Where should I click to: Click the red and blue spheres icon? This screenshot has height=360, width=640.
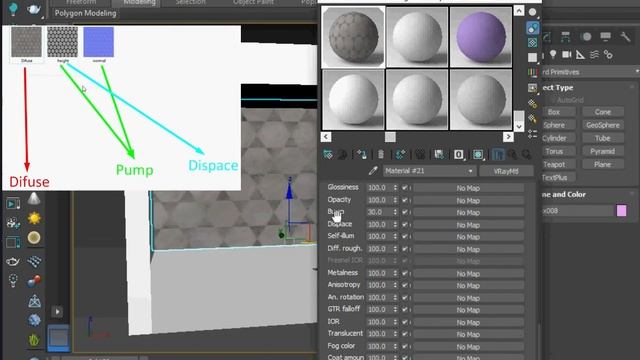pyautogui.click(x=34, y=281)
